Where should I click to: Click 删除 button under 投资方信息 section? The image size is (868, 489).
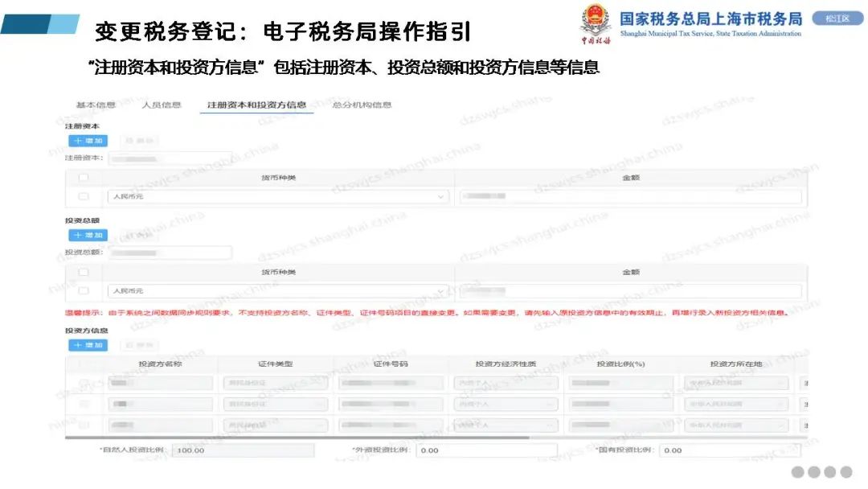pyautogui.click(x=139, y=345)
